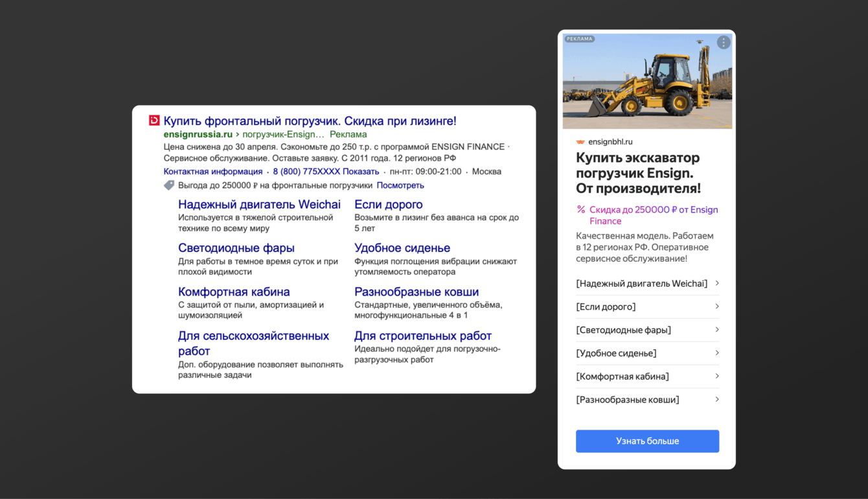Open the Для сельскохозяйственных работ sitelink

tap(253, 343)
